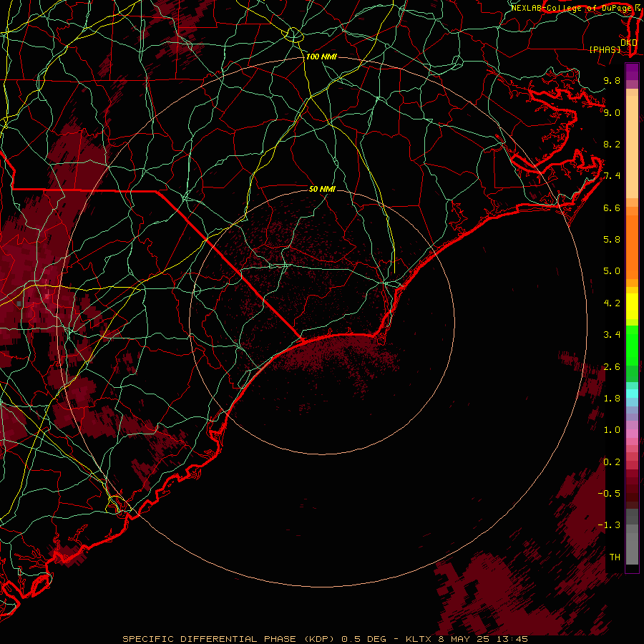644x644 pixels.
Task: Click the 1.0 value on color scale
Action: coord(612,430)
